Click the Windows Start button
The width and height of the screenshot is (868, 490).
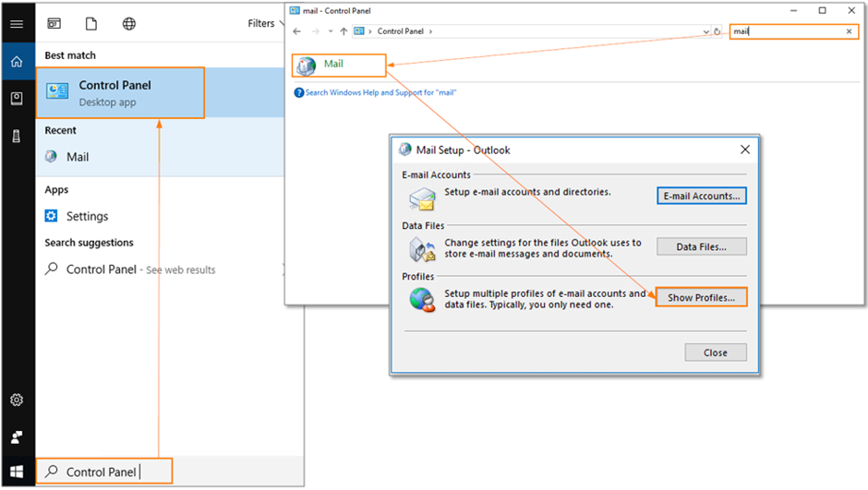click(17, 472)
